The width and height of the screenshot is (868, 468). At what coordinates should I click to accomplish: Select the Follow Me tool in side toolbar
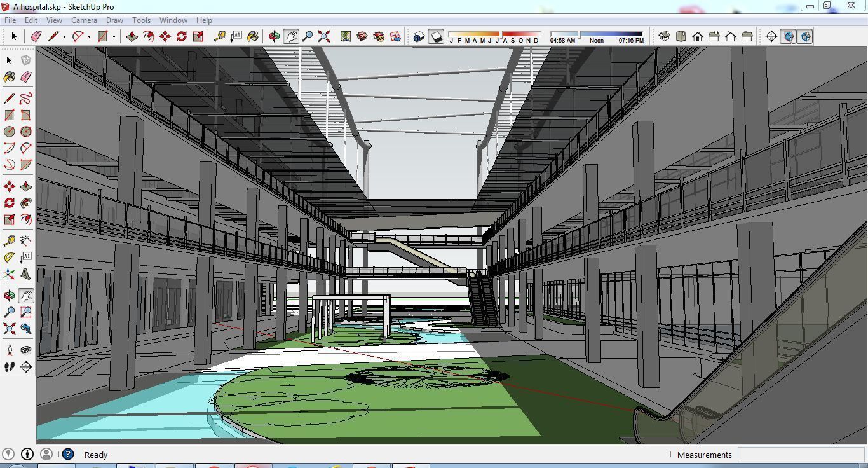tap(26, 203)
